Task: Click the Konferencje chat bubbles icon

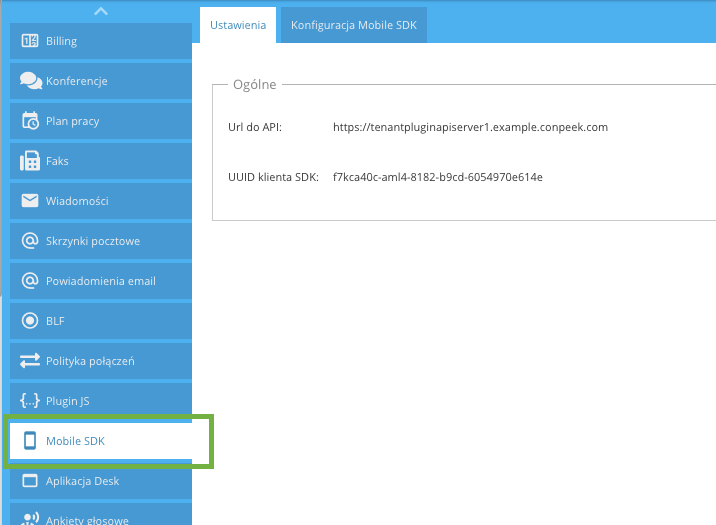Action: 31,81
